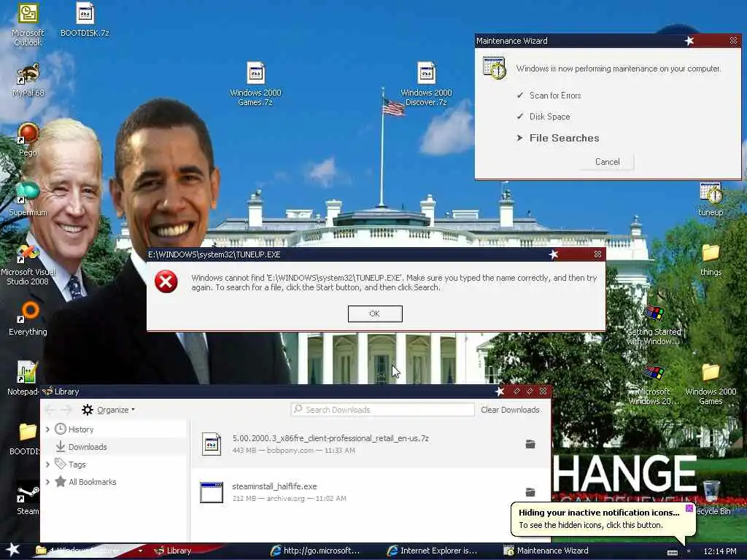This screenshot has height=560, width=747.
Task: Click Clear Downloads in Library
Action: [x=510, y=410]
